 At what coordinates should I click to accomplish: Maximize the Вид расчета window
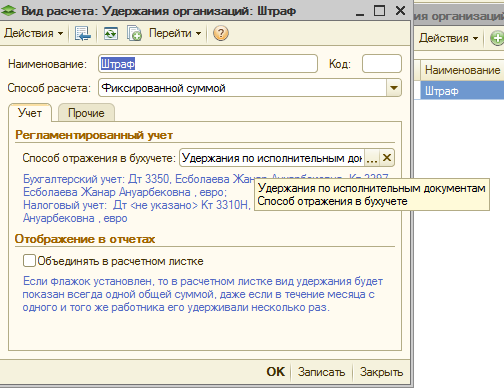[379, 11]
